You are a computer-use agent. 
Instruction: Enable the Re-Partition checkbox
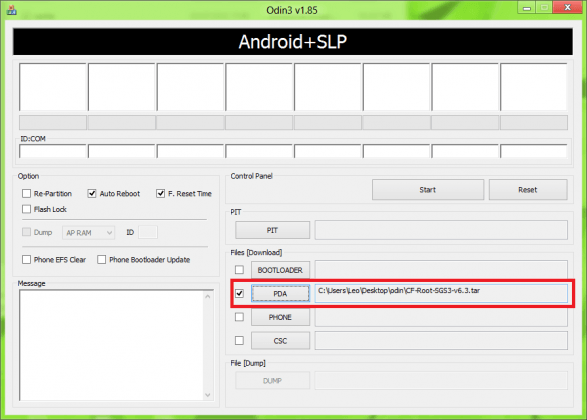pos(26,194)
